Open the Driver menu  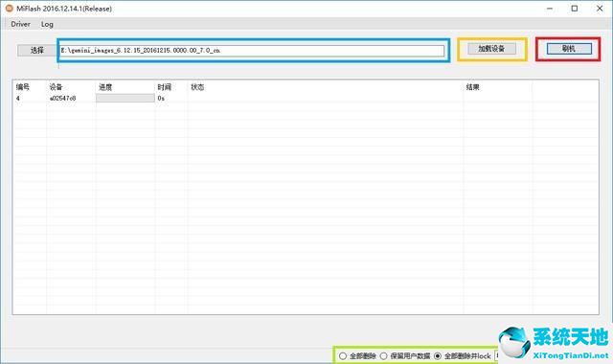point(21,24)
